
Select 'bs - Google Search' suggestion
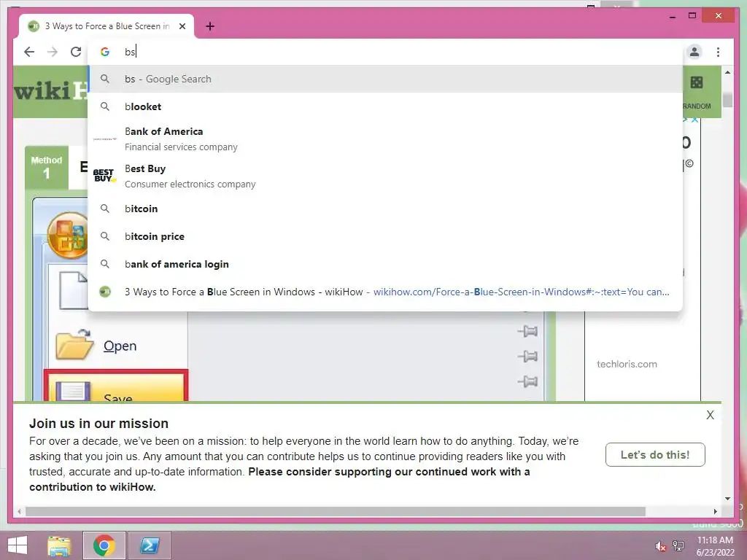point(385,79)
